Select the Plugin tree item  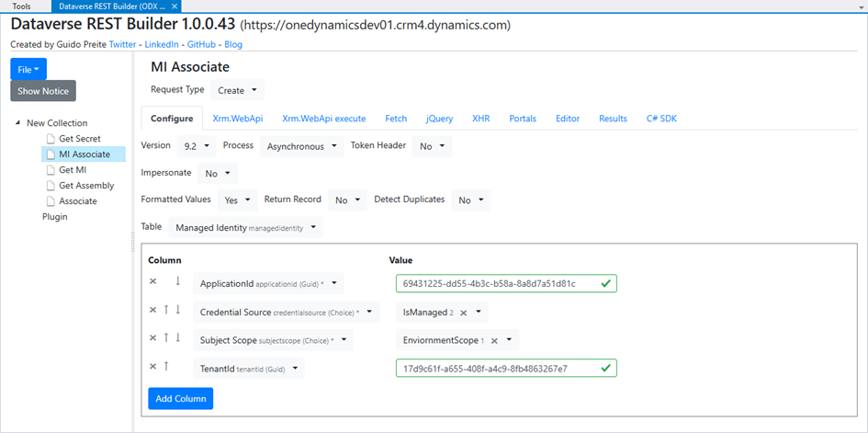click(x=55, y=217)
